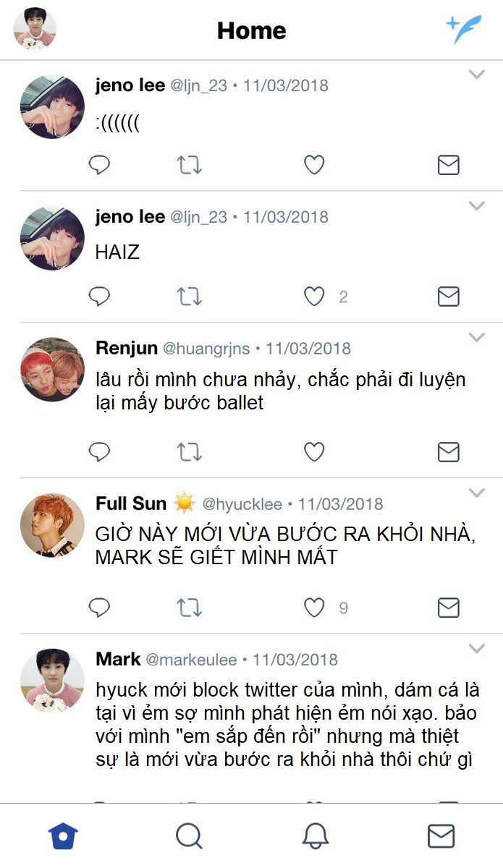Switch to the Search tab
This screenshot has width=503, height=868.
coord(189,837)
